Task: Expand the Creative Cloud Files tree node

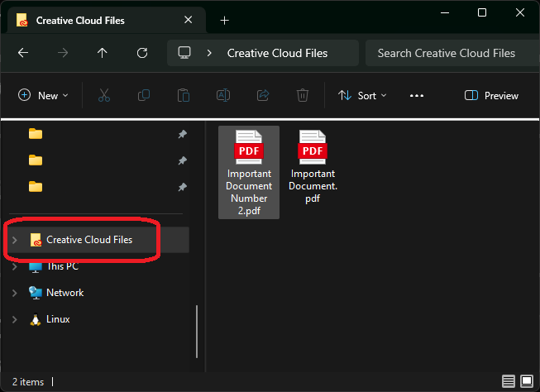Action: tap(14, 240)
